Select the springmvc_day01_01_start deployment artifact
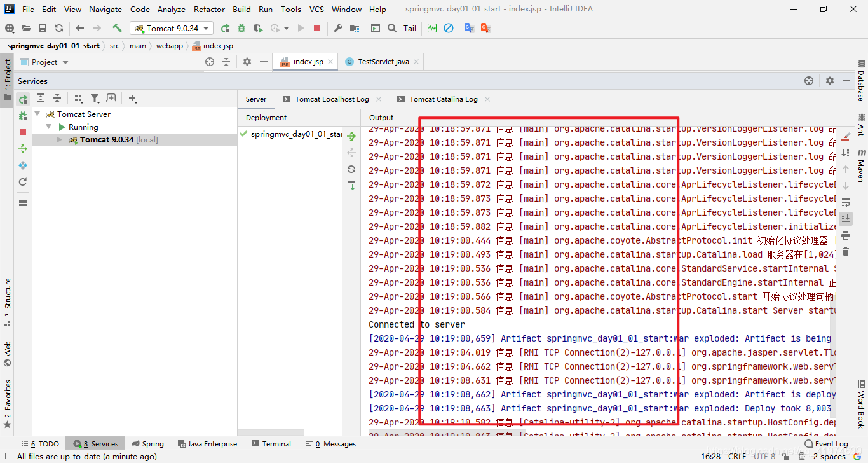Viewport: 868px width, 463px height. coord(291,134)
